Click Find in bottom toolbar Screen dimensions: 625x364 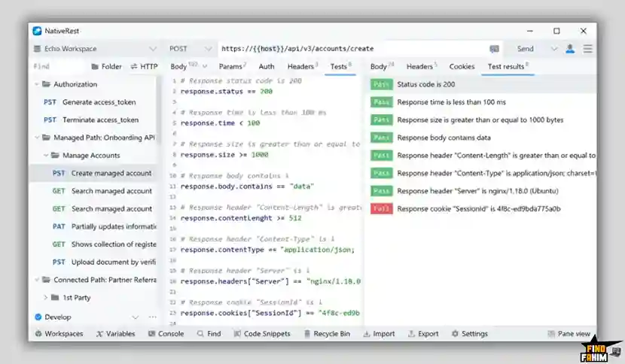(x=209, y=334)
